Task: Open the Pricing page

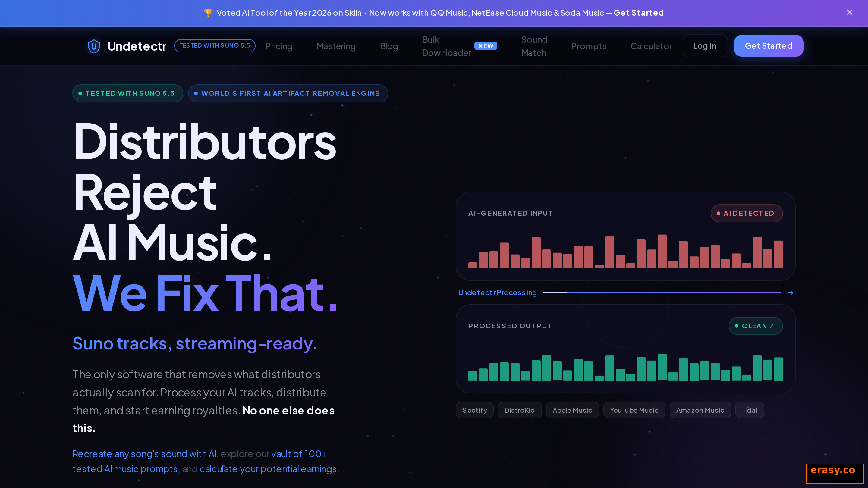Action: point(279,46)
